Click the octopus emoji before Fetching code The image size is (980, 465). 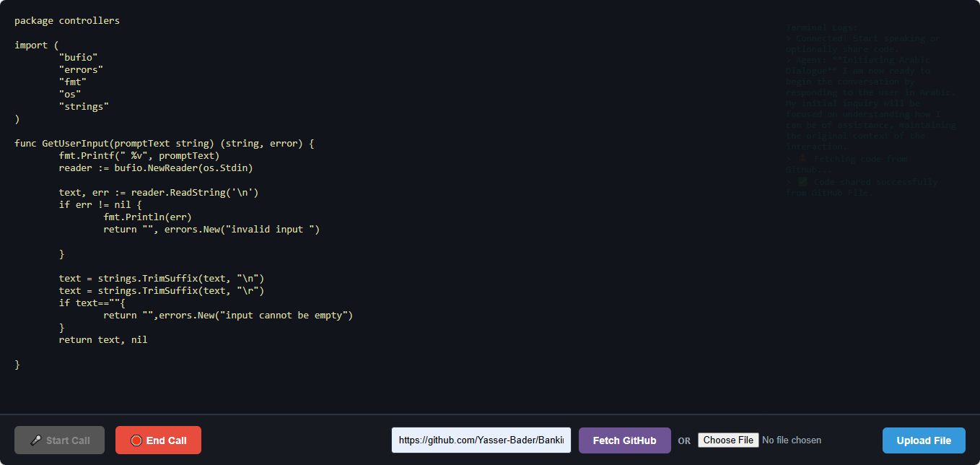(x=802, y=159)
